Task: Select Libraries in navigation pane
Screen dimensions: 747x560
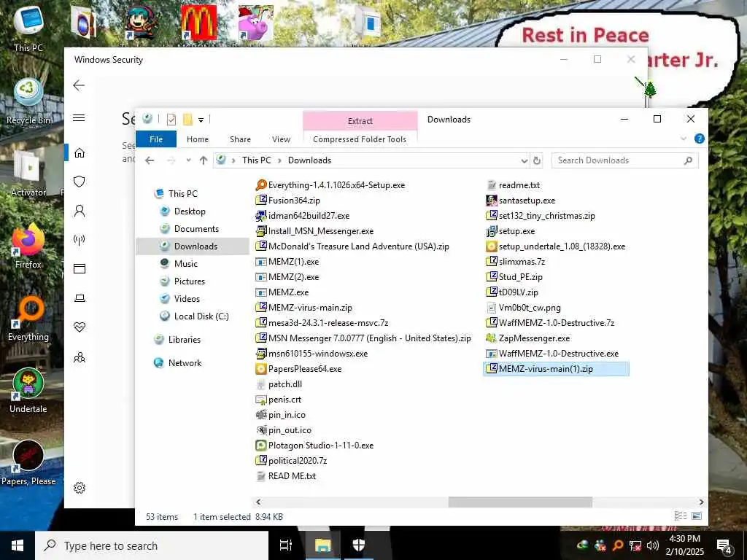Action: (x=184, y=340)
